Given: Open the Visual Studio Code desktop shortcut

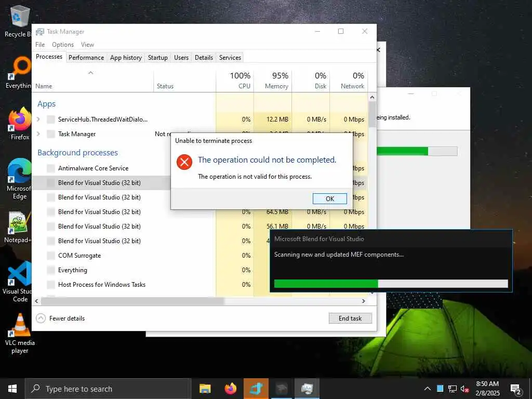Looking at the screenshot, I should pyautogui.click(x=17, y=282).
